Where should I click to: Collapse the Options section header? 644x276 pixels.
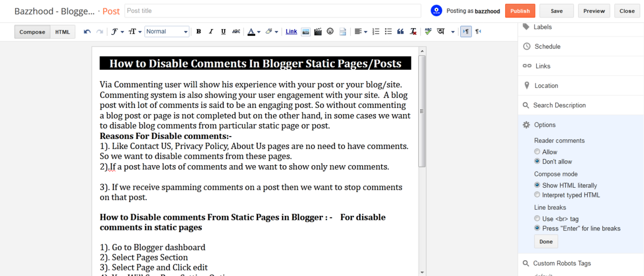580,125
